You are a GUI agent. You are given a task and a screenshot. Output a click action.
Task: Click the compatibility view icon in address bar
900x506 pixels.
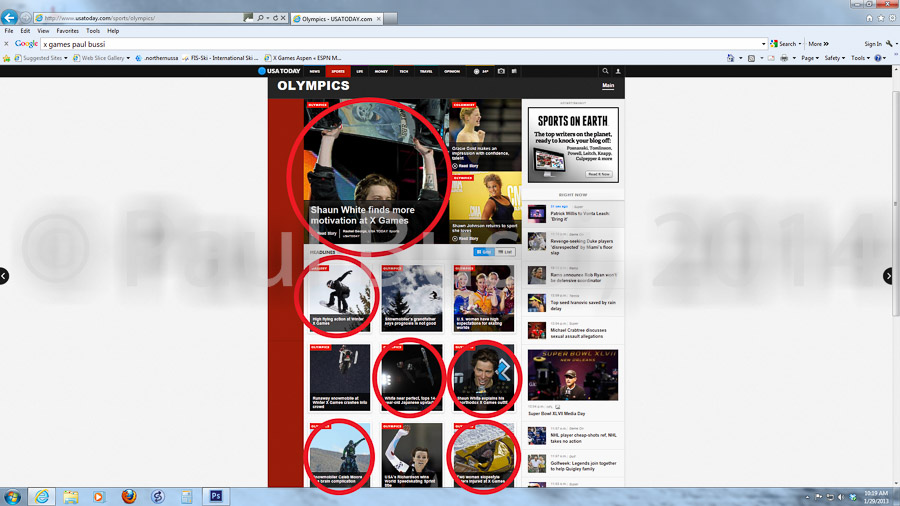click(248, 18)
